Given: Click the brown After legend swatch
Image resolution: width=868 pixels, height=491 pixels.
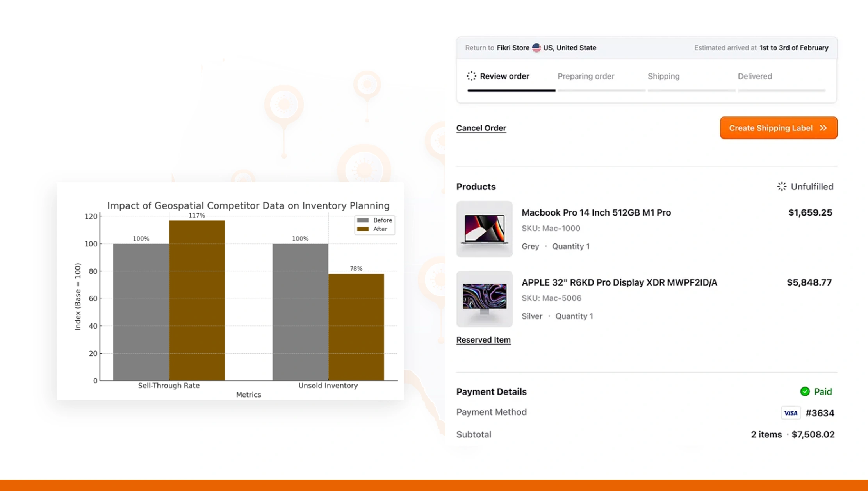Looking at the screenshot, I should click(x=363, y=229).
